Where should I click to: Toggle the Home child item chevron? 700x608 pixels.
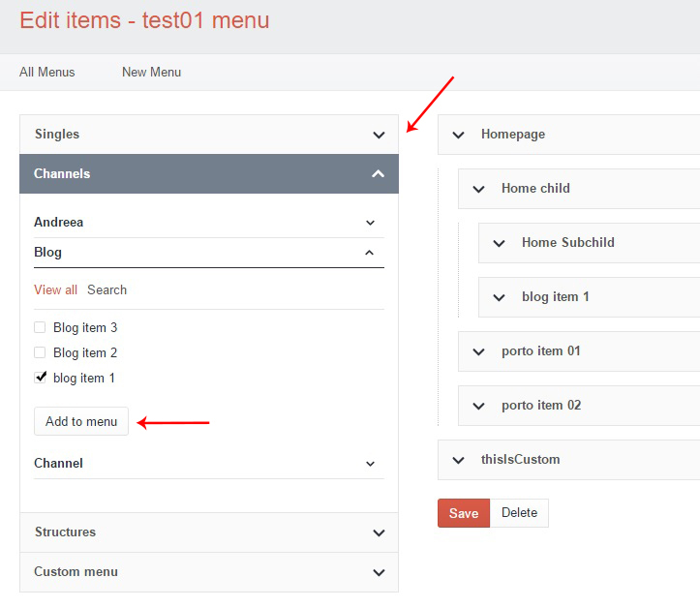[x=478, y=189]
